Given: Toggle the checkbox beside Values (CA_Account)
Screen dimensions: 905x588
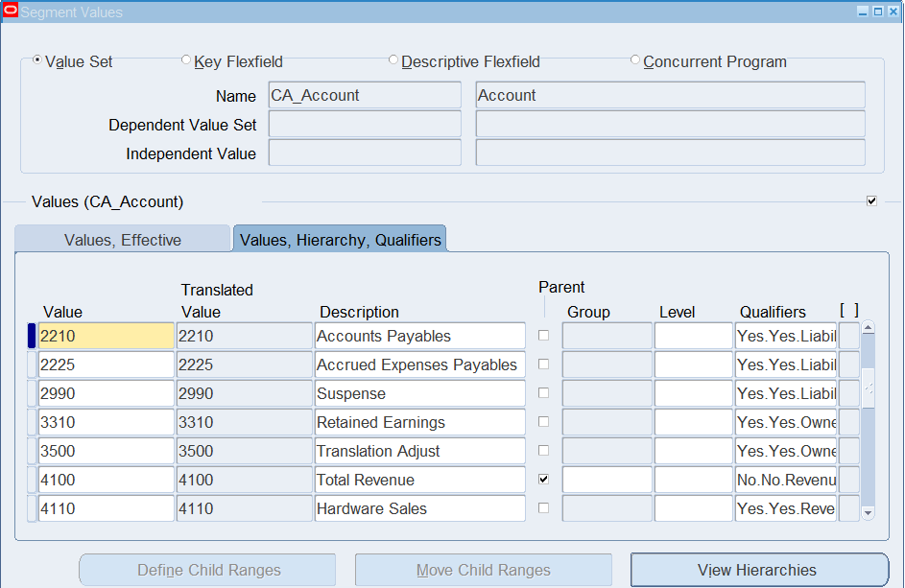Looking at the screenshot, I should click(x=871, y=200).
